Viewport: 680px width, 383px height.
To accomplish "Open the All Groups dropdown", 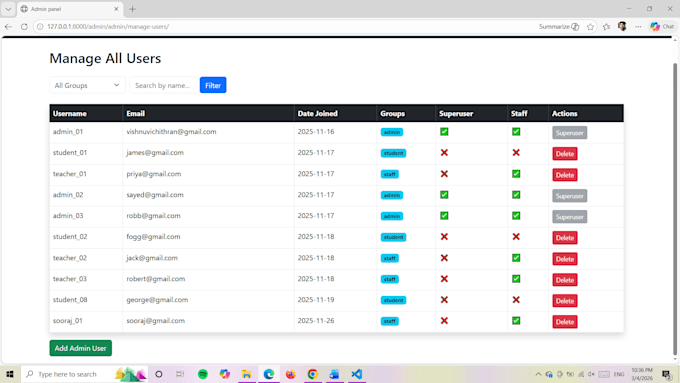I will pyautogui.click(x=87, y=85).
